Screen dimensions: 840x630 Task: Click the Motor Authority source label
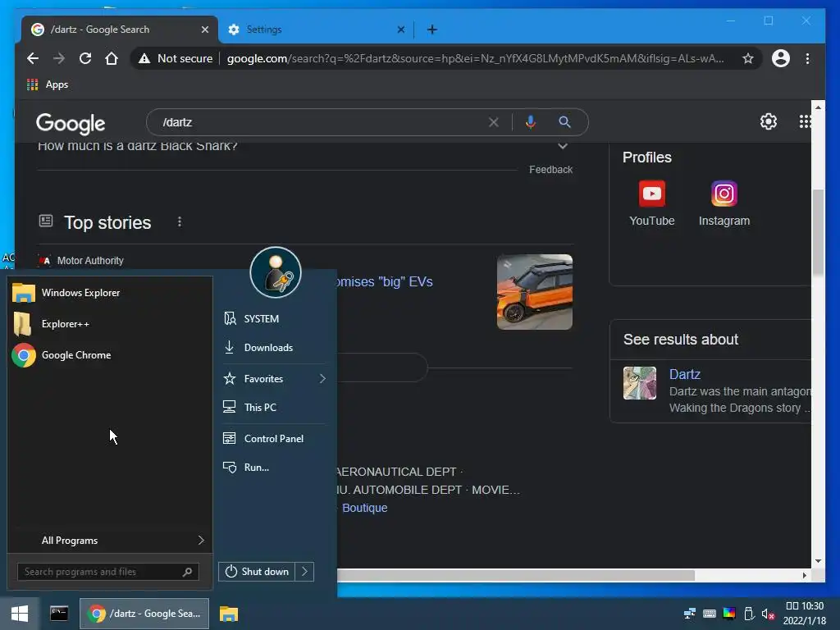[90, 260]
